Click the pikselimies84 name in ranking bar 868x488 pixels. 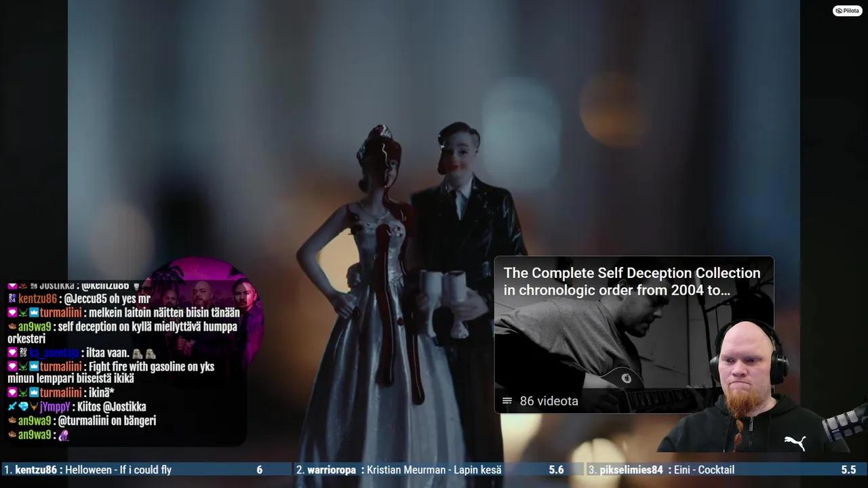tap(631, 470)
